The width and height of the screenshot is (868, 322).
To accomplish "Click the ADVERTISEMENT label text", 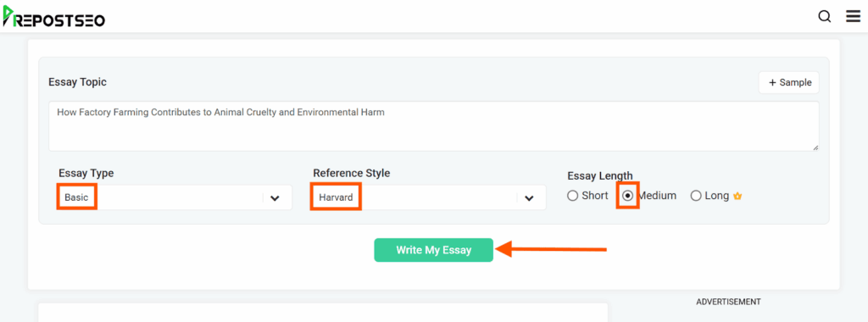I will coord(728,302).
